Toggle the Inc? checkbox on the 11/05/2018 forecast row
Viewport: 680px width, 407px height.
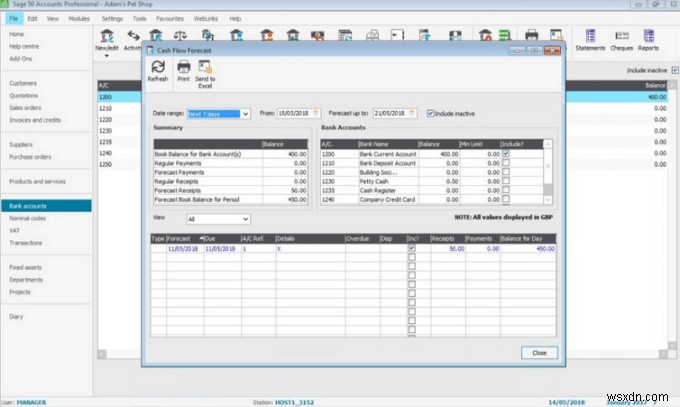click(412, 248)
